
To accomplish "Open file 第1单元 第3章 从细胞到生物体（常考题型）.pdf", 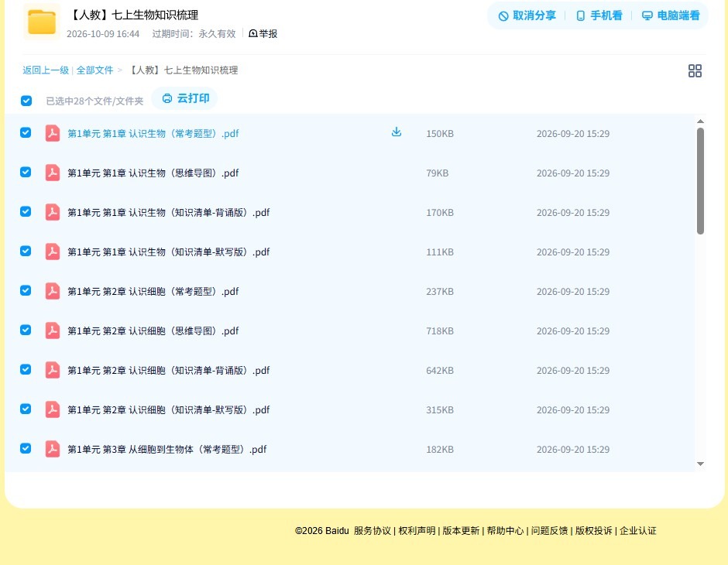I will (167, 449).
